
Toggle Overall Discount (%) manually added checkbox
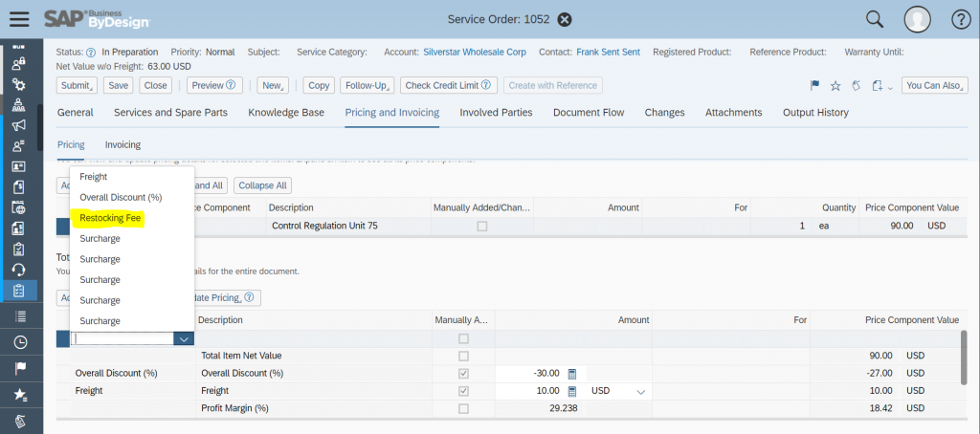click(463, 374)
